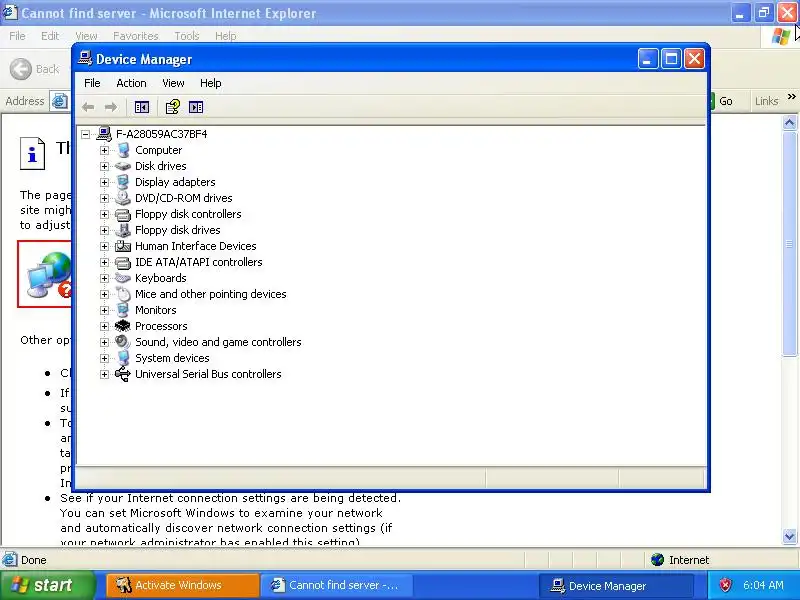Select the DVD/CD-ROM drives icon
800x600 pixels.
(123, 198)
